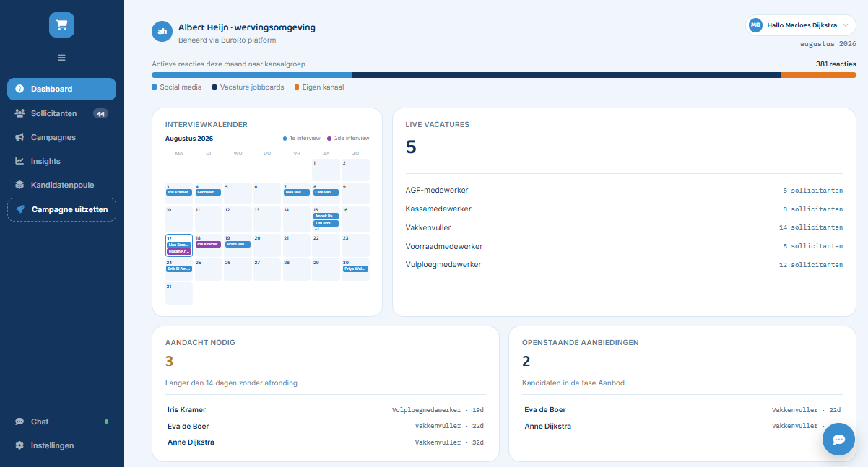Select August 27 calendar day
Image resolution: width=868 pixels, height=467 pixels.
(x=268, y=269)
